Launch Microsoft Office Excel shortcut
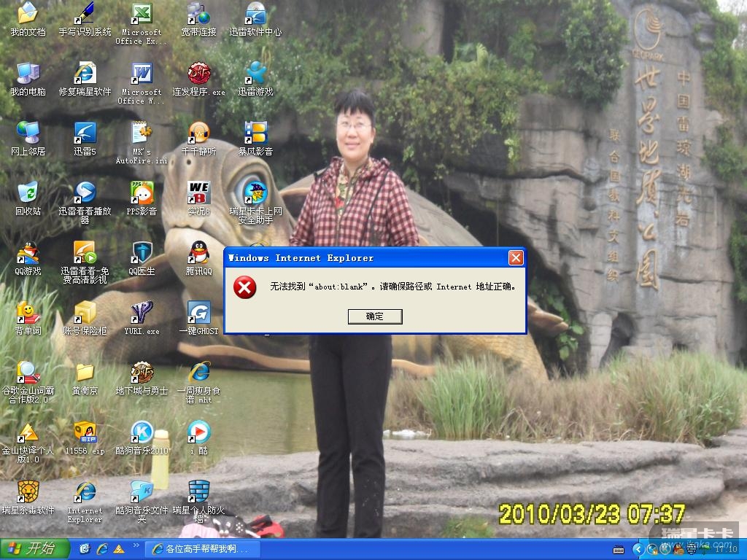The image size is (747, 560). 142,24
